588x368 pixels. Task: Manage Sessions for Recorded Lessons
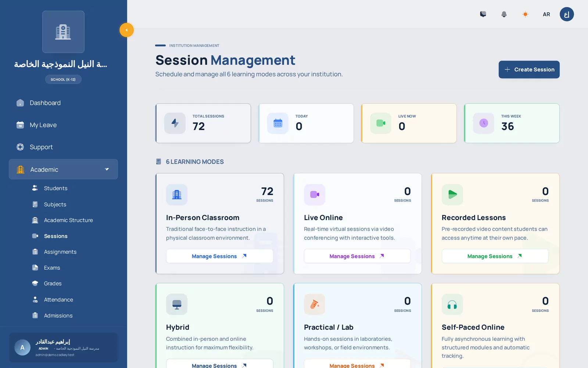pyautogui.click(x=495, y=256)
